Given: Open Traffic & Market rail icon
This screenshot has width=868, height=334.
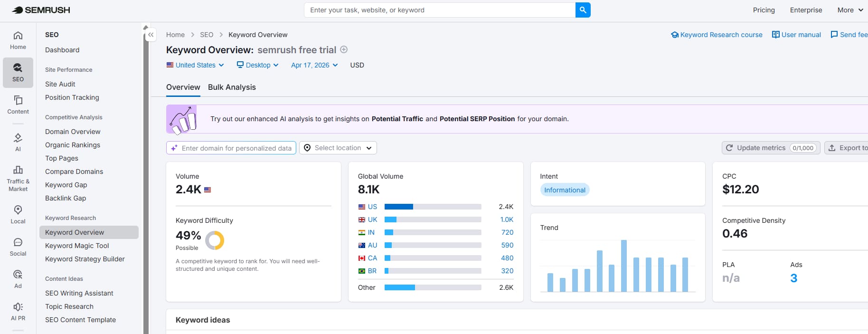Looking at the screenshot, I should (18, 178).
